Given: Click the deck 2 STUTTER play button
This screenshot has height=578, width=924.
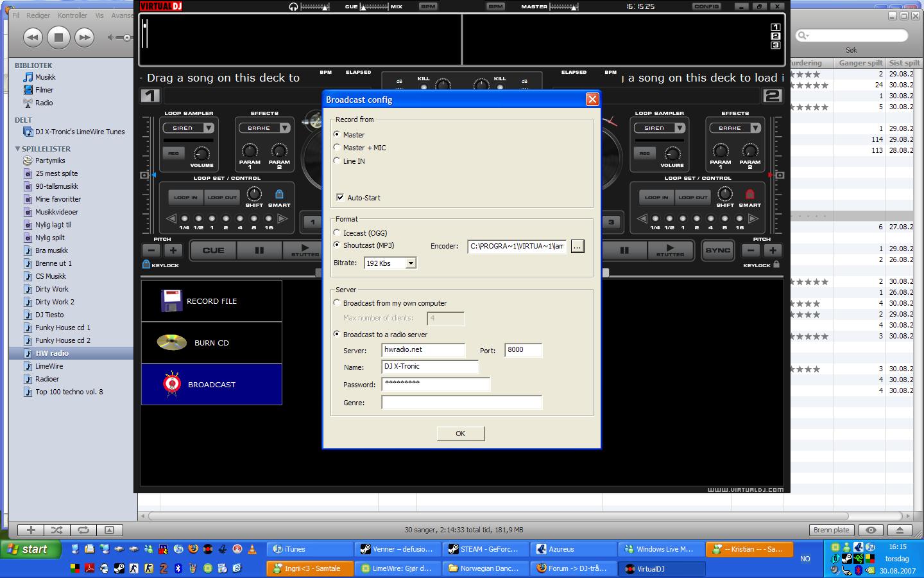Looking at the screenshot, I should click(x=670, y=250).
